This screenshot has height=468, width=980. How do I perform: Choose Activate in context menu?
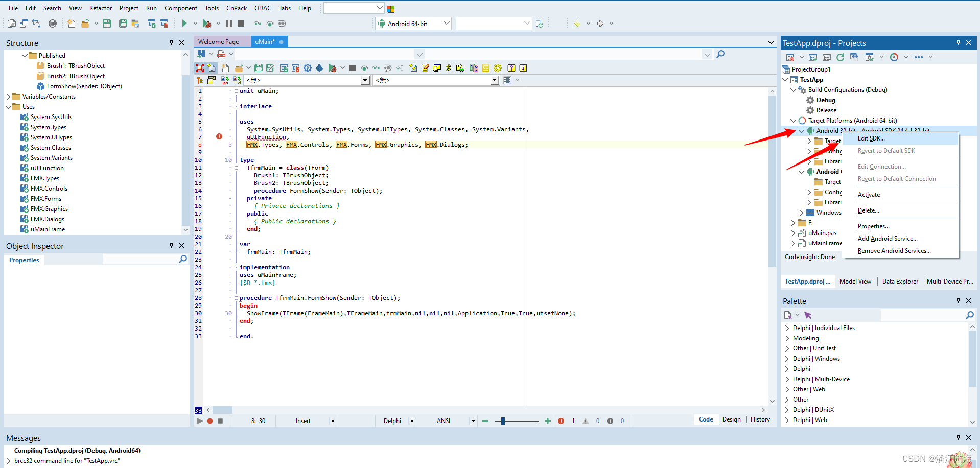click(900, 195)
